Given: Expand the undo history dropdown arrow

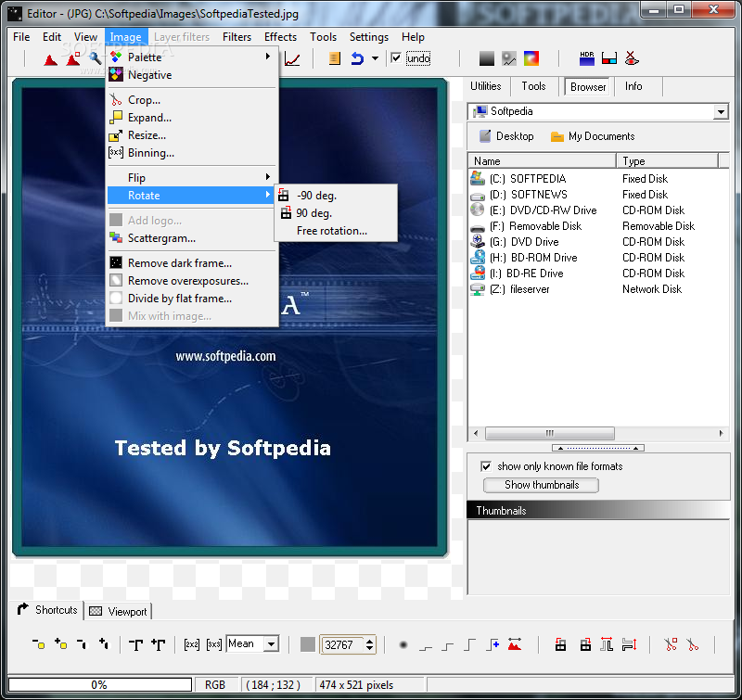Looking at the screenshot, I should tap(375, 58).
